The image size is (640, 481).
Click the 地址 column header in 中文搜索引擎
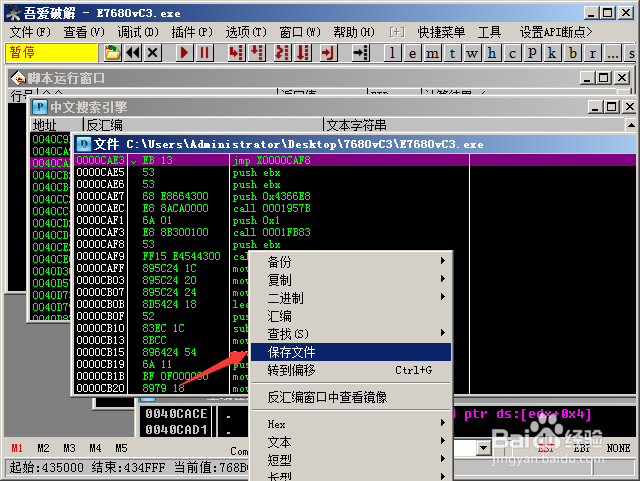(56, 125)
